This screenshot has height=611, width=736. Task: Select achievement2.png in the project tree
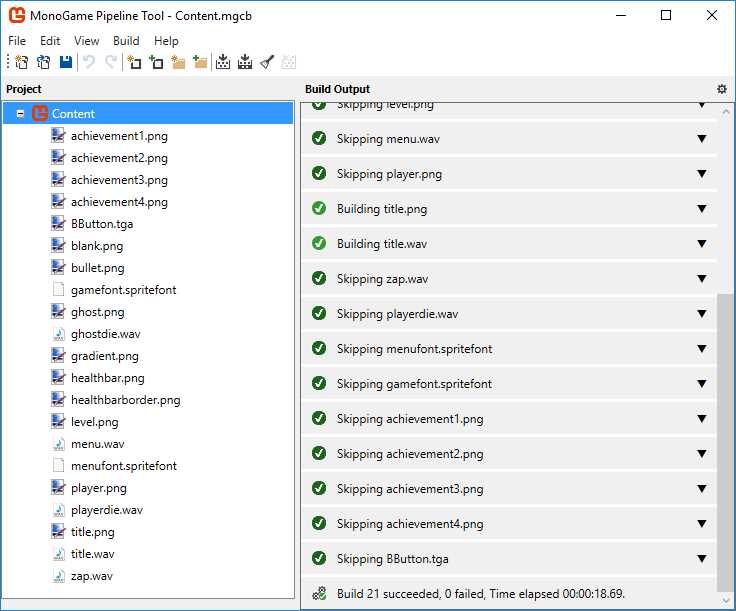(119, 158)
